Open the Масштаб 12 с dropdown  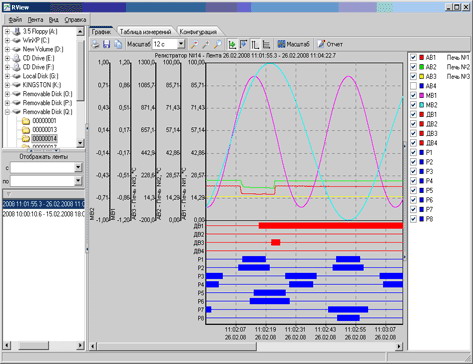[181, 44]
